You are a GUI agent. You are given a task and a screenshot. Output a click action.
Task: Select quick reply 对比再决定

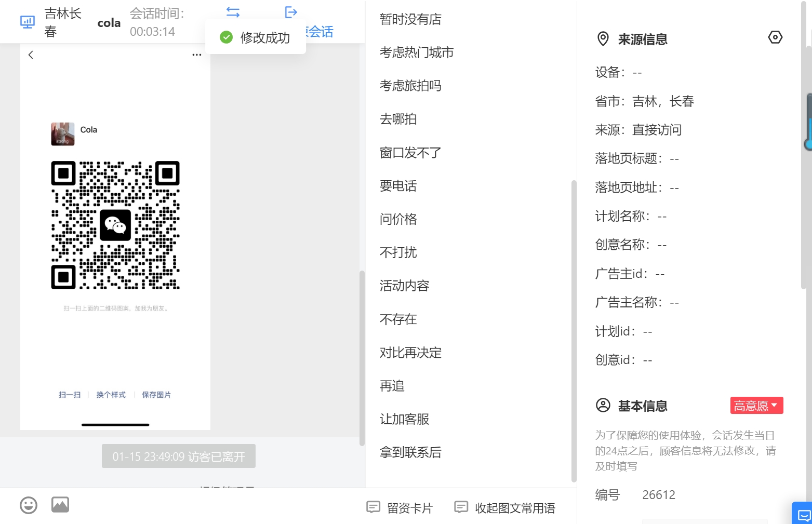[x=410, y=353]
